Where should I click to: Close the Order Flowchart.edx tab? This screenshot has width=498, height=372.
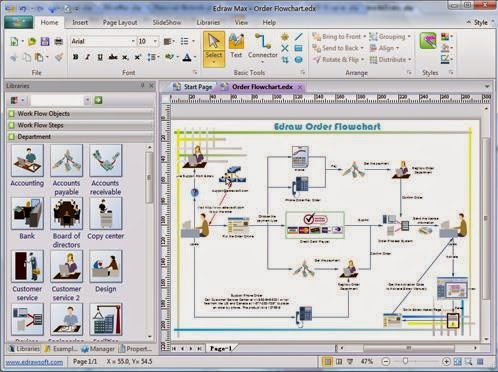(x=300, y=87)
